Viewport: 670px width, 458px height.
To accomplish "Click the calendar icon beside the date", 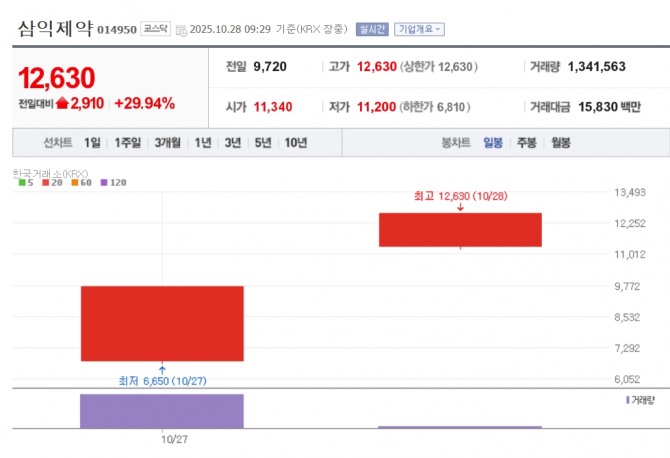I will tap(182, 30).
